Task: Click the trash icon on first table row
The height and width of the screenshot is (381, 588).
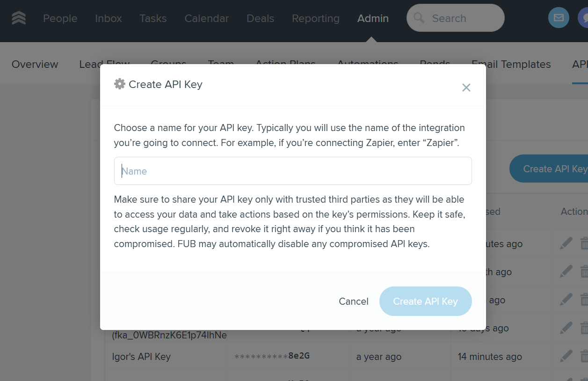Action: click(x=584, y=244)
